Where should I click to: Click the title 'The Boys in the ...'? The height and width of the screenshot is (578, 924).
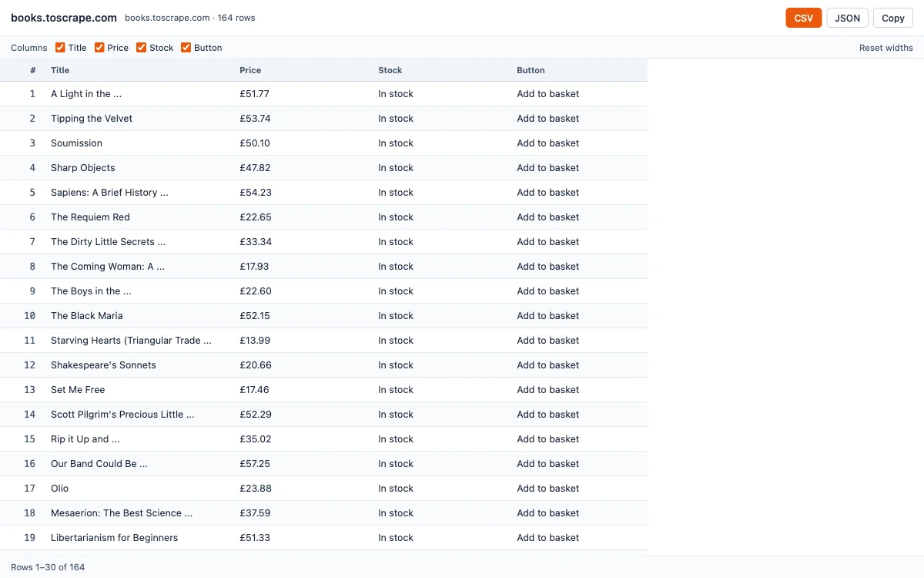coord(91,291)
